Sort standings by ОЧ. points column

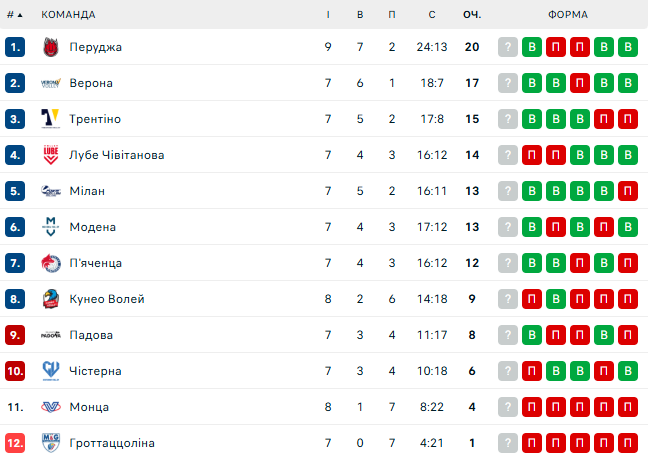pyautogui.click(x=472, y=15)
